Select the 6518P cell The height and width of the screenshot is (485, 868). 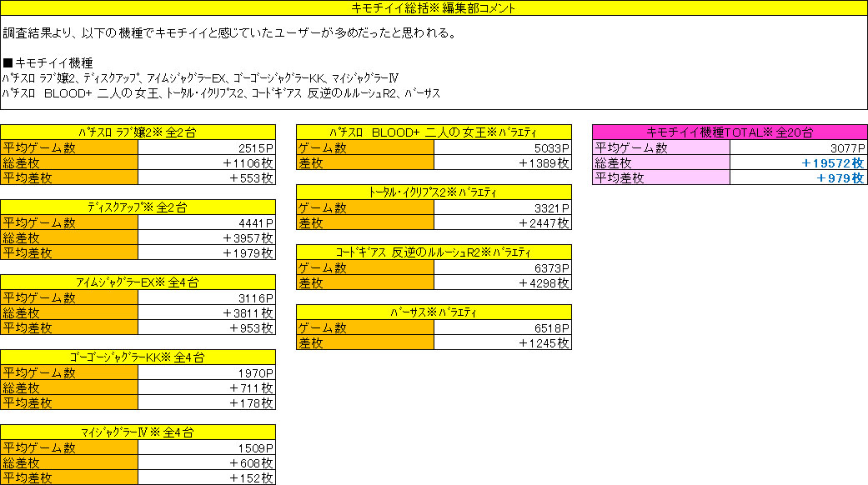pos(503,327)
